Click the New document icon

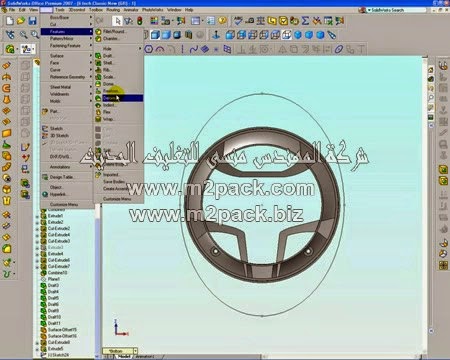point(10,21)
